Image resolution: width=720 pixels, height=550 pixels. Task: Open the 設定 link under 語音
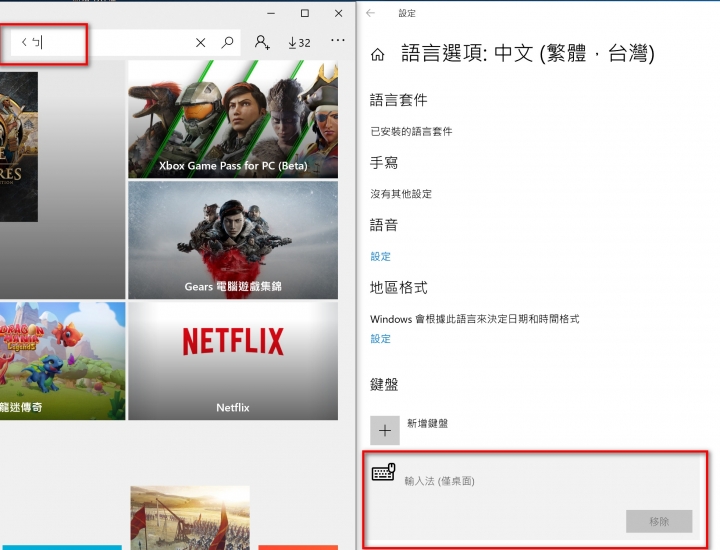pyautogui.click(x=380, y=256)
